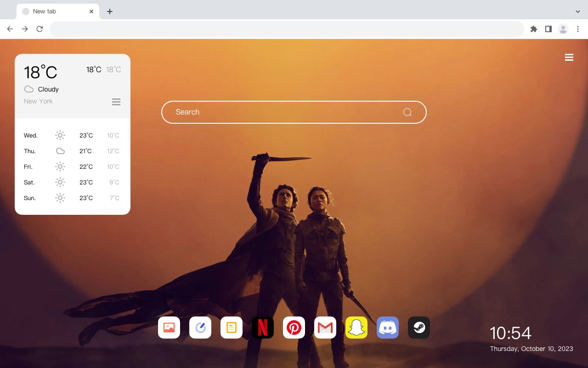Viewport: 588px width, 368px height.
Task: Click Friday's 22°C high temperature
Action: (86, 167)
